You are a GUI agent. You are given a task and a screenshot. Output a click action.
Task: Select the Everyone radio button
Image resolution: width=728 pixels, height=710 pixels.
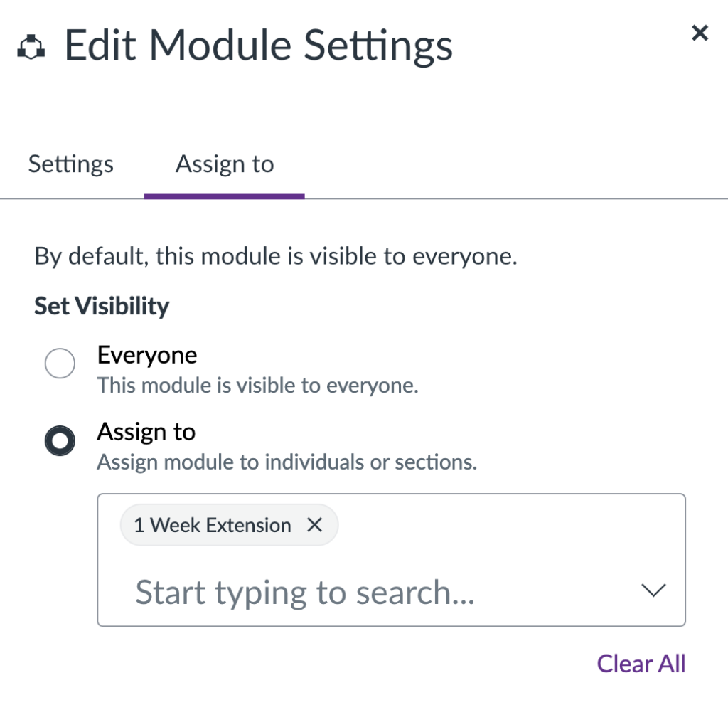click(x=60, y=364)
